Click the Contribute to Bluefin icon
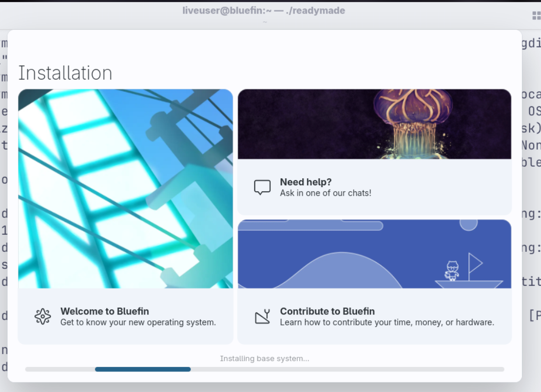 click(x=262, y=316)
